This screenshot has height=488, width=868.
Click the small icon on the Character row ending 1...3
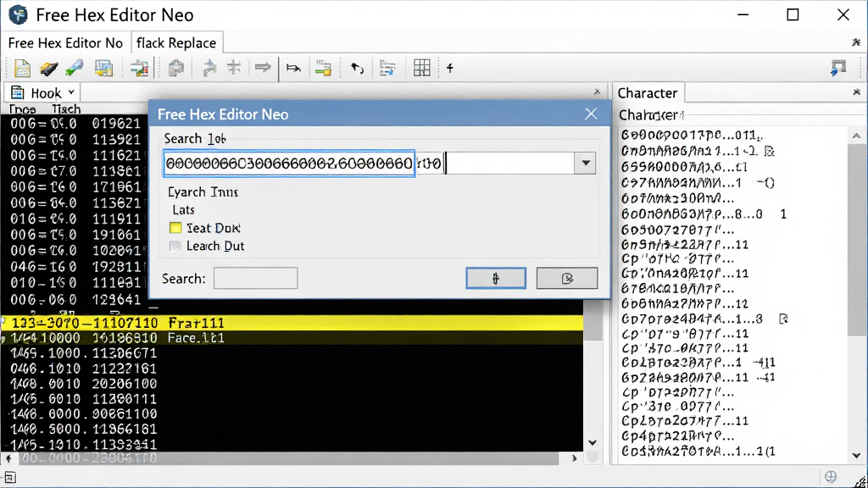783,319
